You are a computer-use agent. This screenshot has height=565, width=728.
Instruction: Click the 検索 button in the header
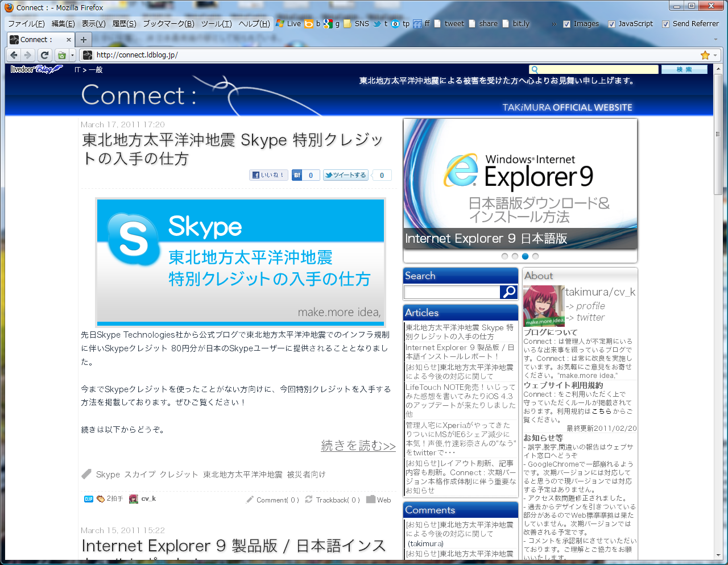[x=684, y=69]
